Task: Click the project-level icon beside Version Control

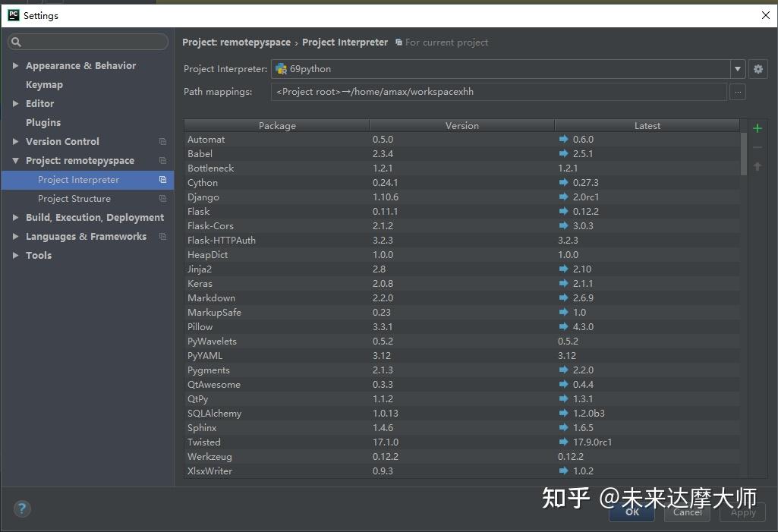Action: coord(162,141)
